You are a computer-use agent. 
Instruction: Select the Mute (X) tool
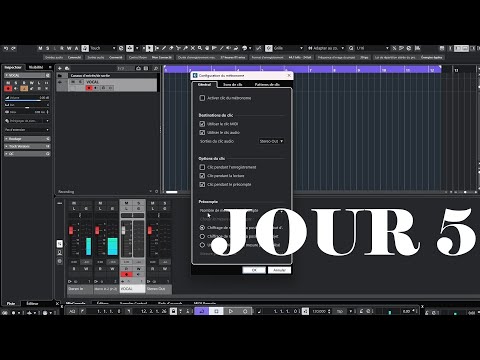(193, 49)
